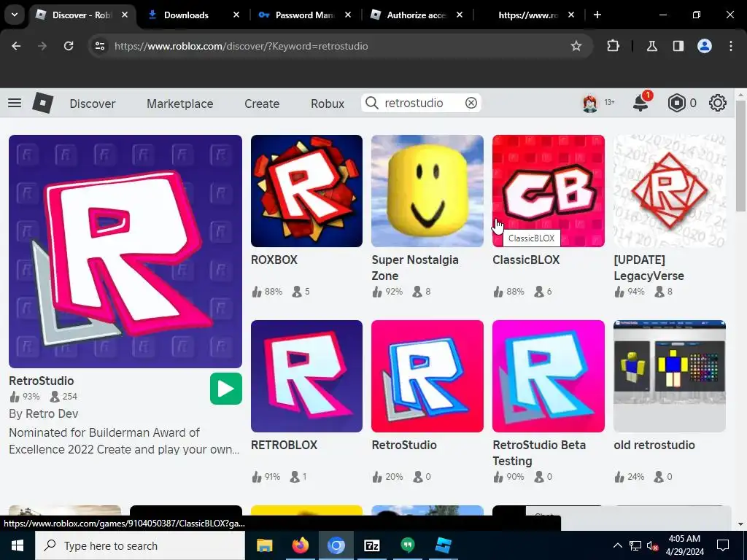Open the Roblox settings gear

[718, 103]
